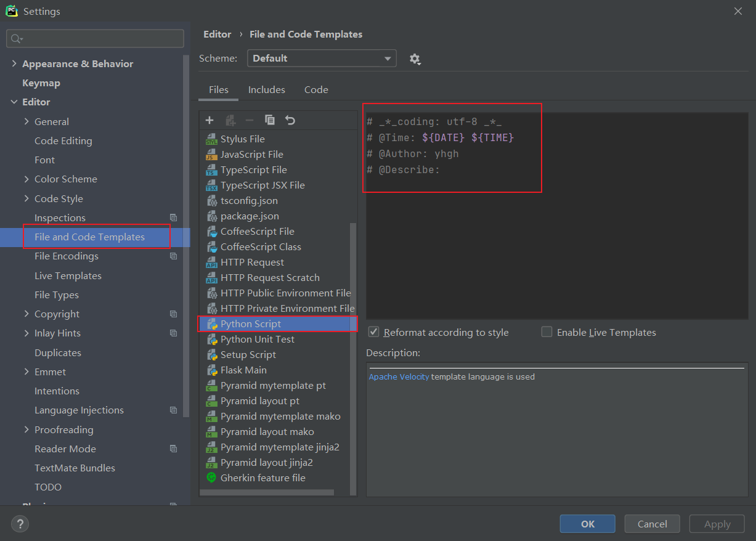Uncheck Reformat according to style
756x541 pixels.
click(x=373, y=332)
